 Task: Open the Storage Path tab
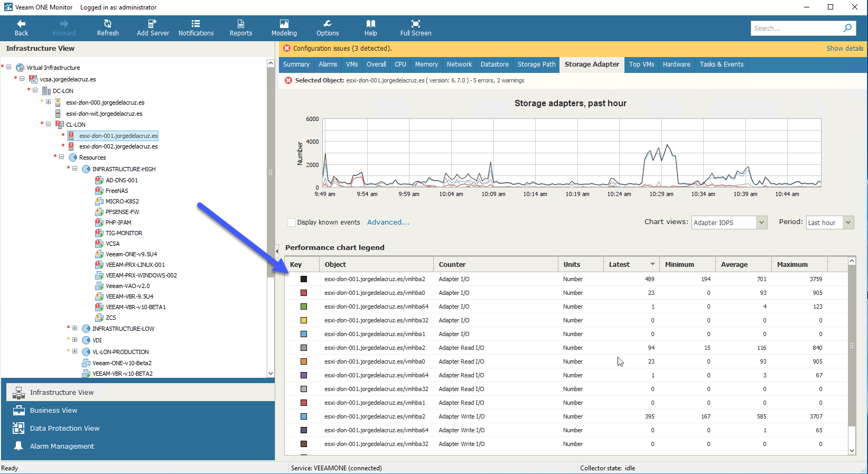536,64
